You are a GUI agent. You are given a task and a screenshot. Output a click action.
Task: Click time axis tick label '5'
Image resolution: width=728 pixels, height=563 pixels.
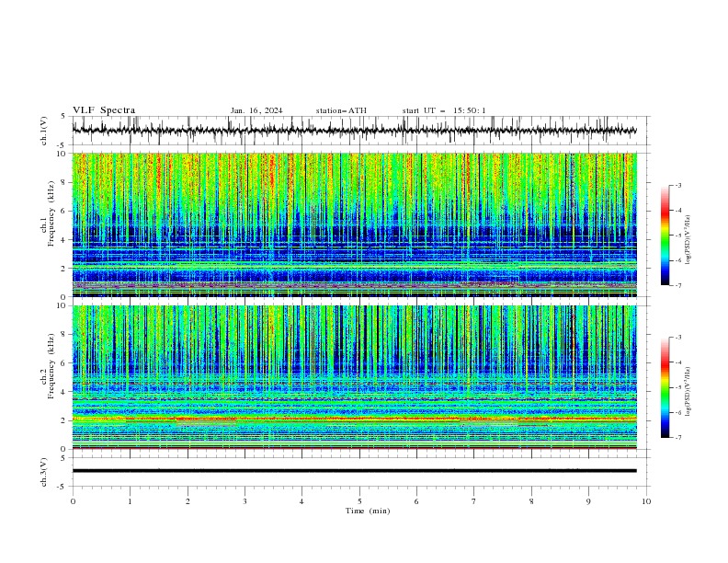click(x=359, y=501)
